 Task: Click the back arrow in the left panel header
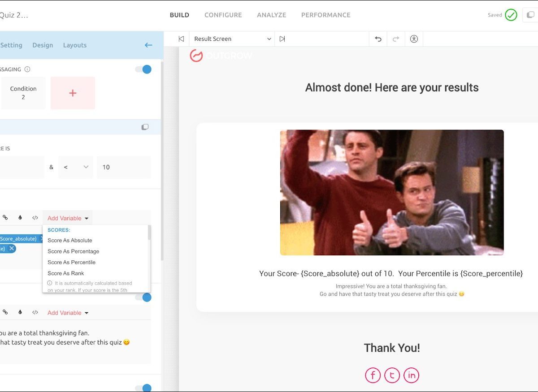(x=148, y=45)
